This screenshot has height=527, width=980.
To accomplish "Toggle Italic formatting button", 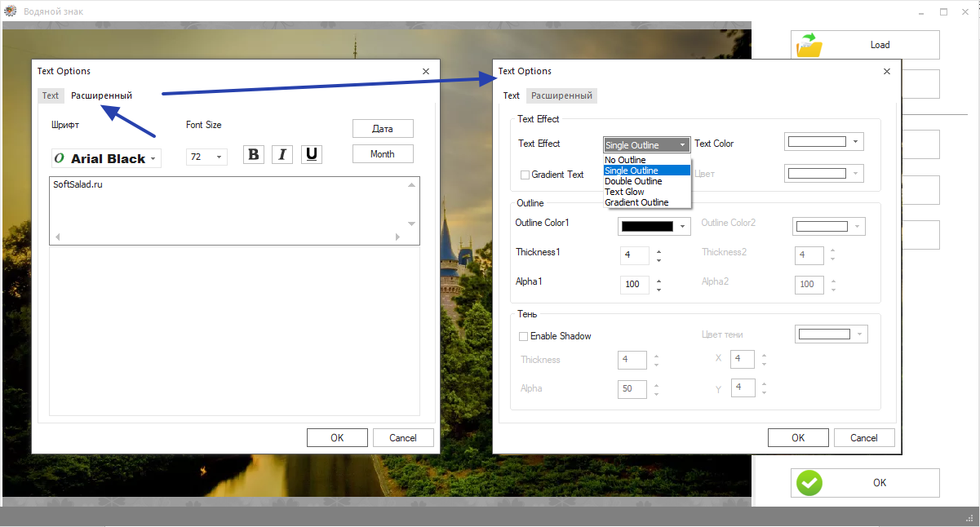I will pos(282,154).
